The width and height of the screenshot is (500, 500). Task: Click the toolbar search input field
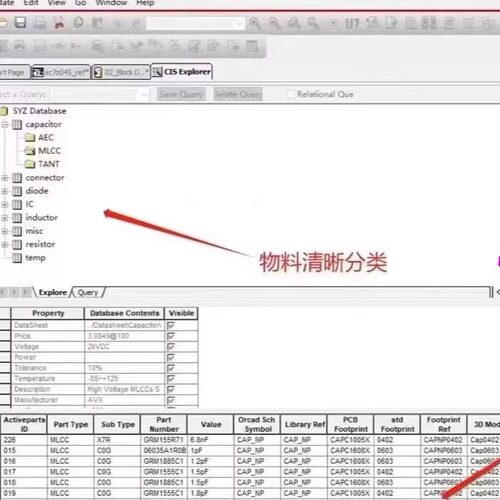click(191, 23)
